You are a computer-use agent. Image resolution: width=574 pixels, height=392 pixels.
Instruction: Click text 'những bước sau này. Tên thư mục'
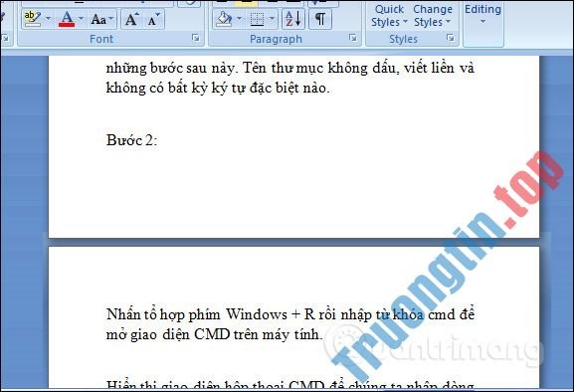point(215,68)
